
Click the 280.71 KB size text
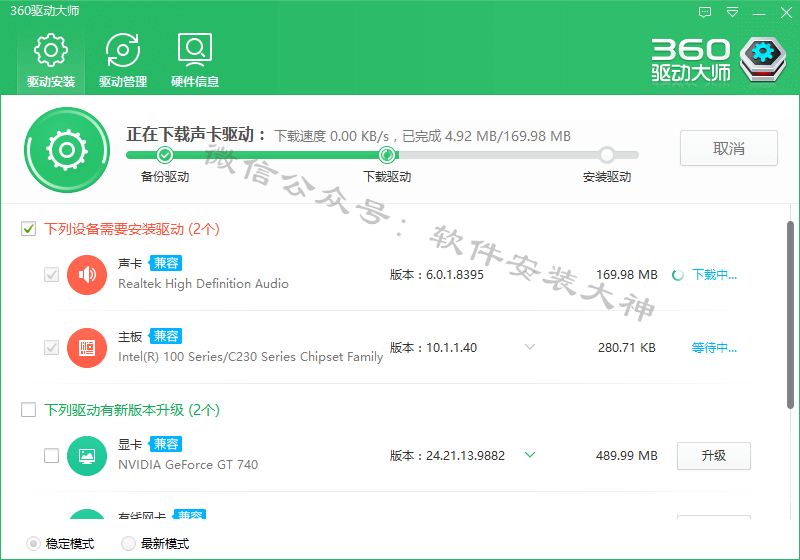tap(627, 348)
